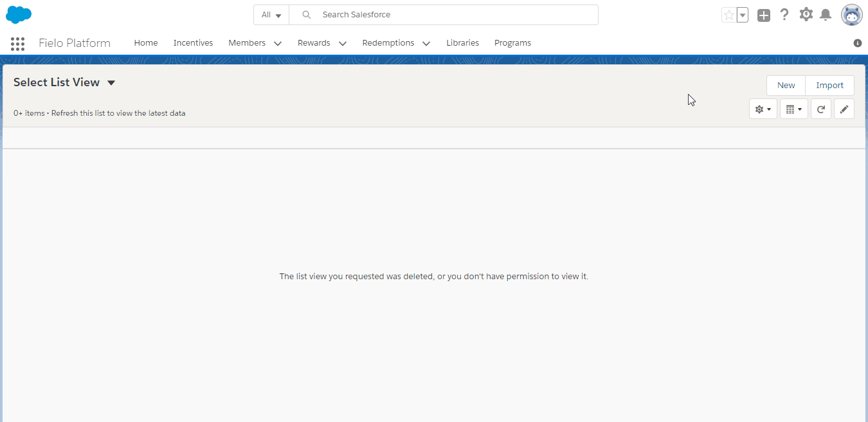Click the favorites star icon
The width and height of the screenshot is (868, 422).
tap(728, 15)
